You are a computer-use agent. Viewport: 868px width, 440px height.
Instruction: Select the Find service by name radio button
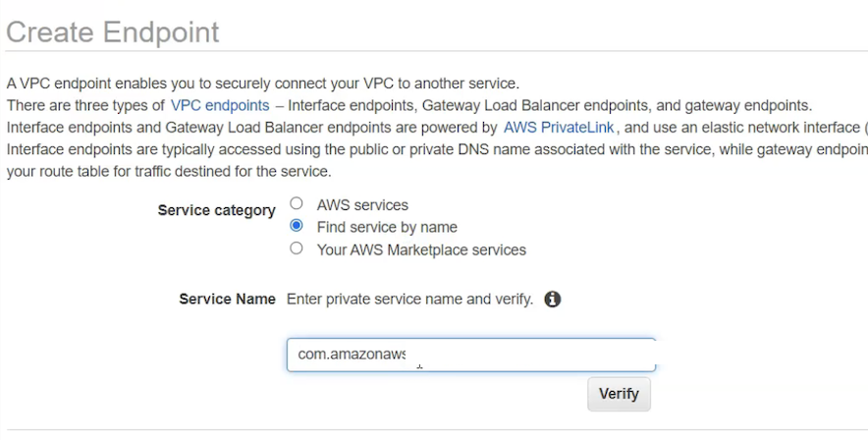pos(297,227)
